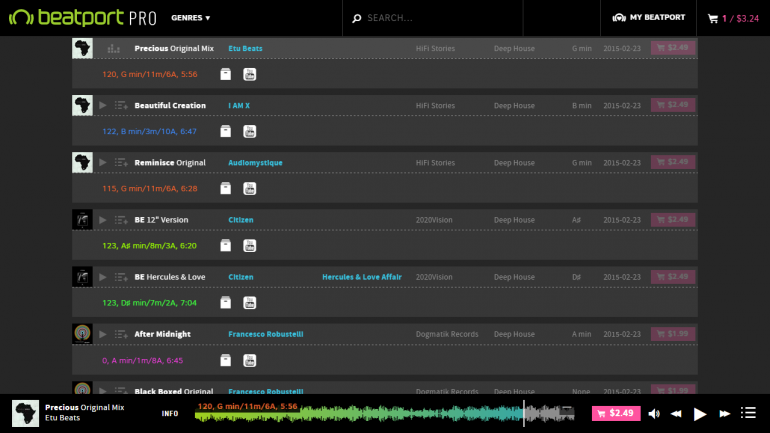Click After Midnight album artwork thumbnail

[82, 334]
